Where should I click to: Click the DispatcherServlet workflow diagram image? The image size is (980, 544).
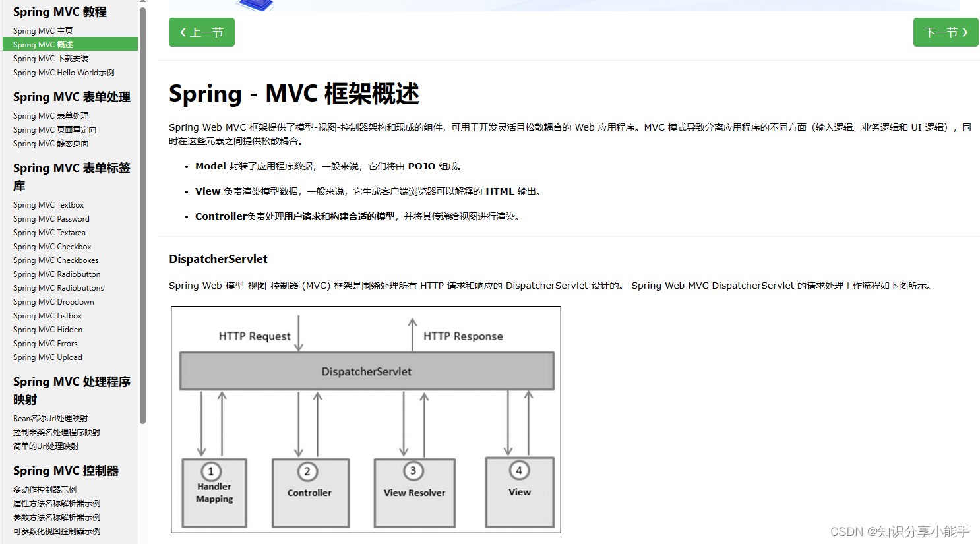tap(366, 419)
